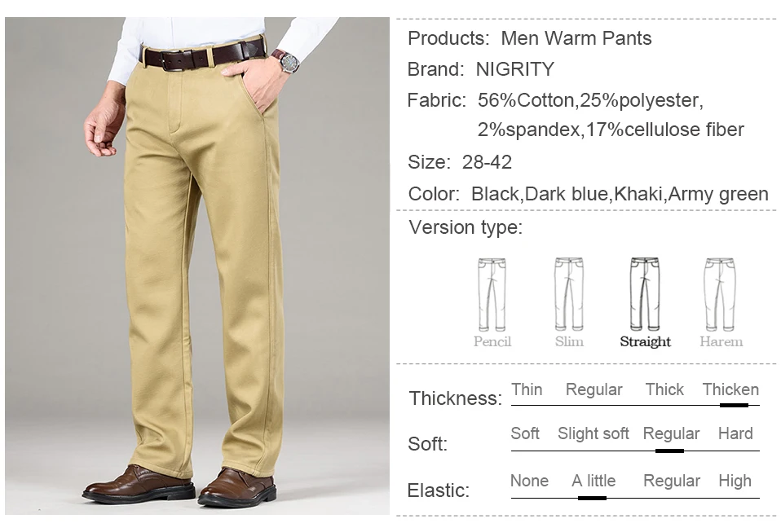The height and width of the screenshot is (532, 781).
Task: Select the Harem pants outline icon
Action: point(720,295)
